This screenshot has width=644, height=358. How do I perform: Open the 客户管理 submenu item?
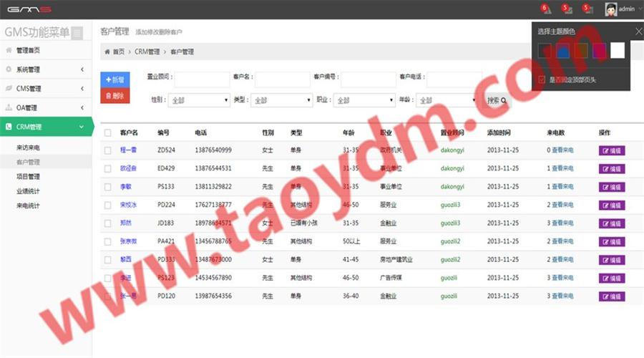28,162
